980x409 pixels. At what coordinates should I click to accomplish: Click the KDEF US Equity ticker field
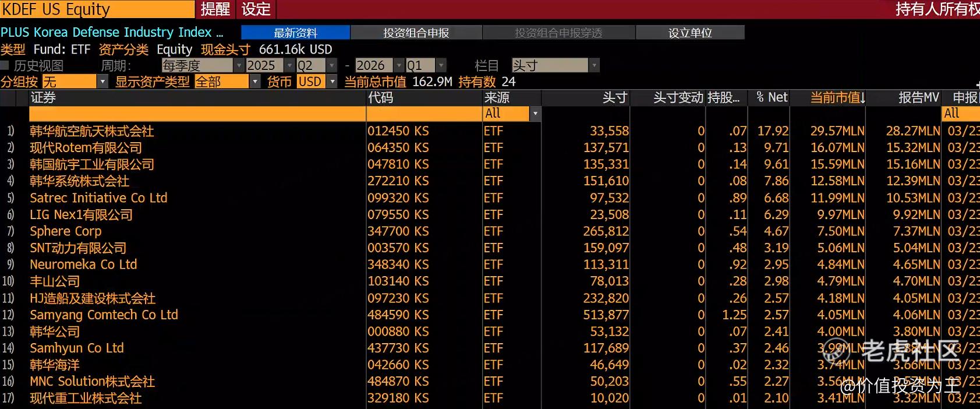(97, 9)
